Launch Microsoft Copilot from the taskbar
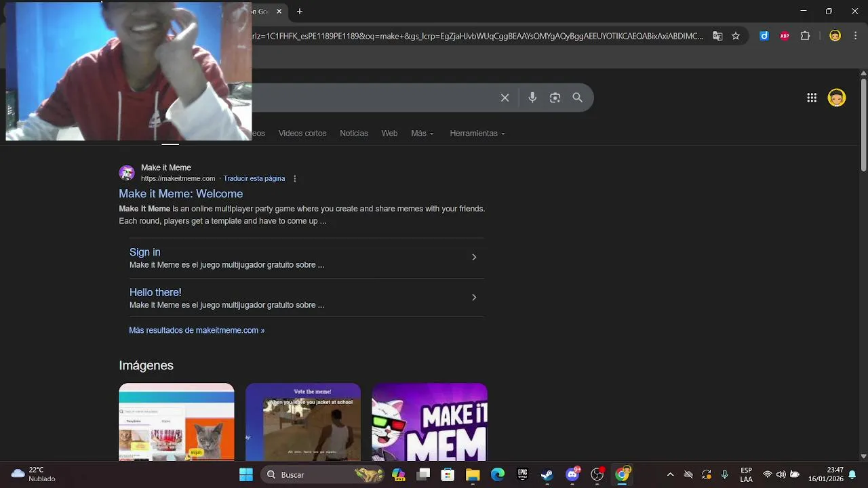 click(398, 474)
